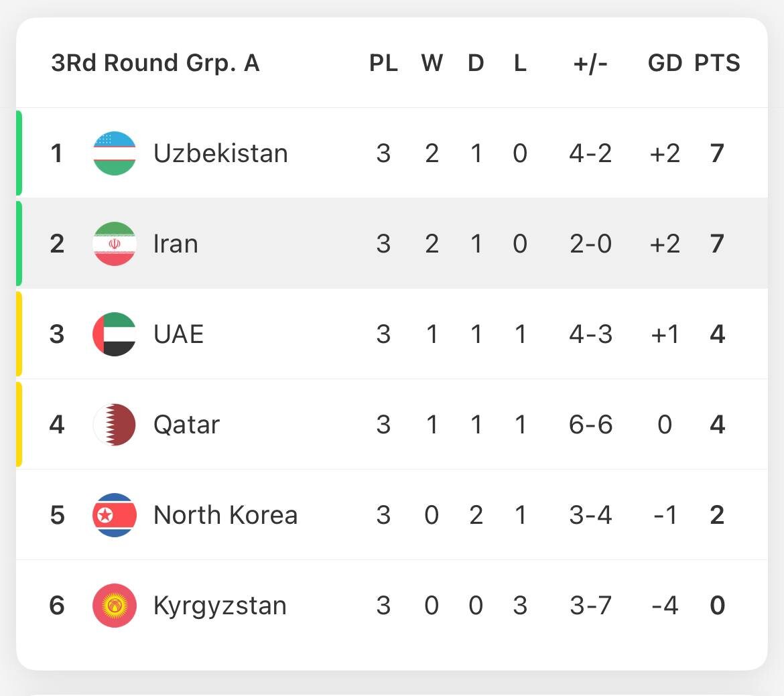Screen dimensions: 784x696
Task: Select the UAE team name
Action: point(178,334)
